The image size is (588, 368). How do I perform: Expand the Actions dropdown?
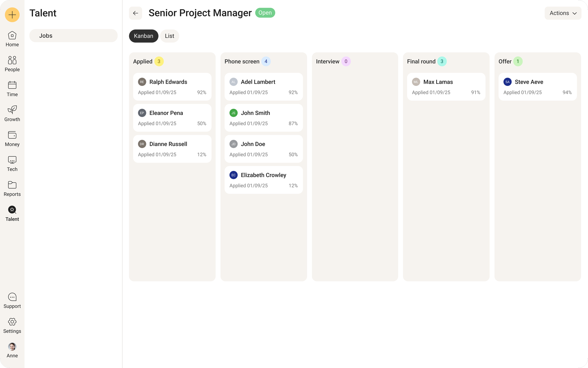point(563,13)
